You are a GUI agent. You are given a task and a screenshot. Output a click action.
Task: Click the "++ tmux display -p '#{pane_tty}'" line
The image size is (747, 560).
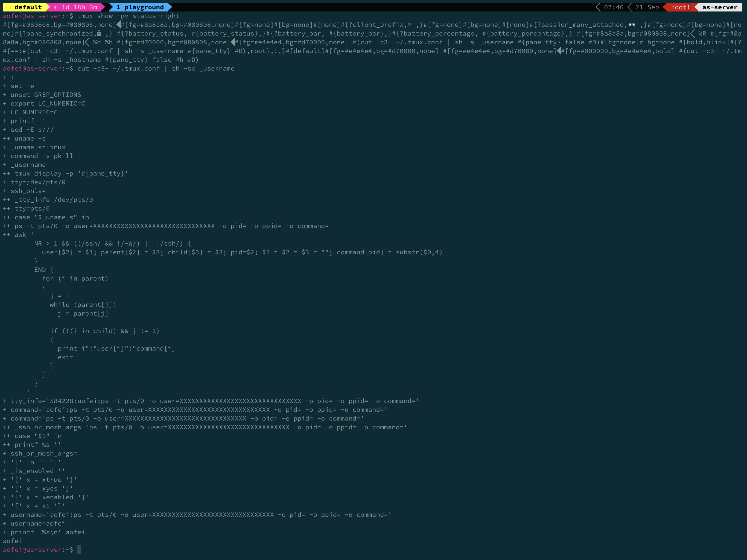point(66,174)
